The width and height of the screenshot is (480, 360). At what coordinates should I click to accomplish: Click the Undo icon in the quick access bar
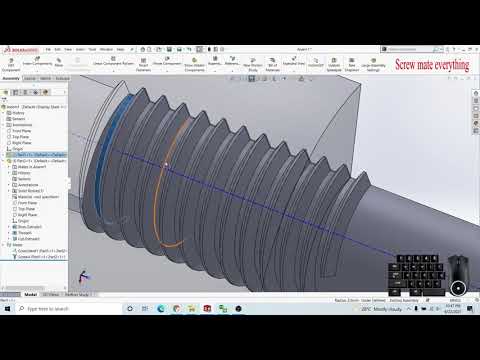click(x=189, y=49)
